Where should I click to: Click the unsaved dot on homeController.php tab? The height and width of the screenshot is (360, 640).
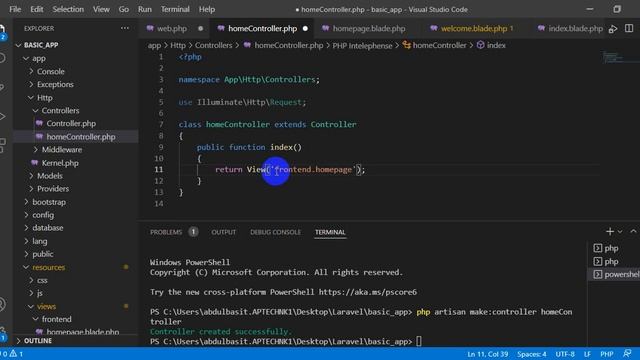coord(305,29)
